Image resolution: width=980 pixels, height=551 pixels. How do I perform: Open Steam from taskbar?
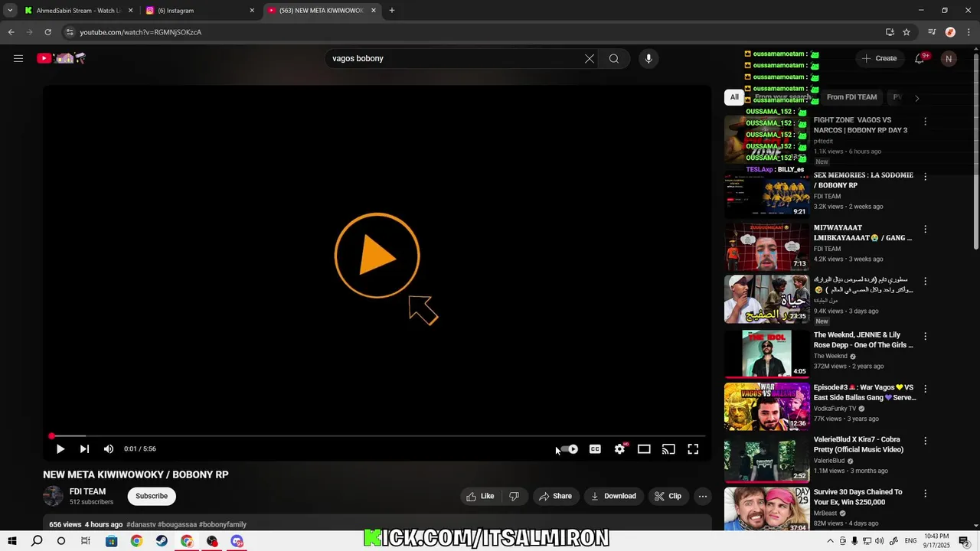tap(162, 541)
